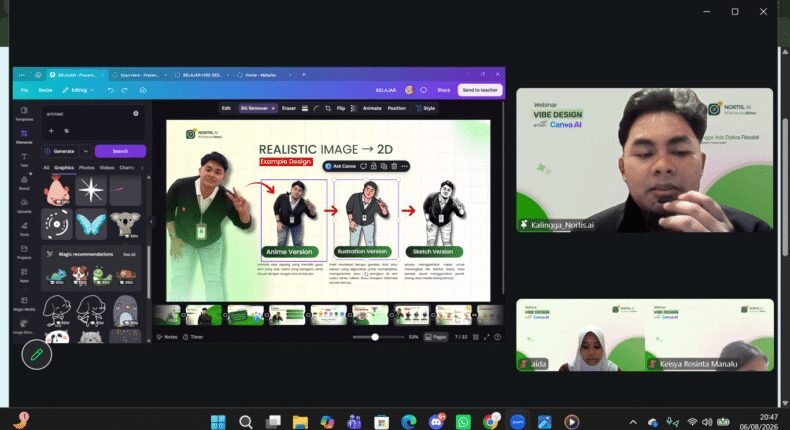The height and width of the screenshot is (430, 790).
Task: Expand more category tabs with the right chevron
Action: pyautogui.click(x=142, y=167)
